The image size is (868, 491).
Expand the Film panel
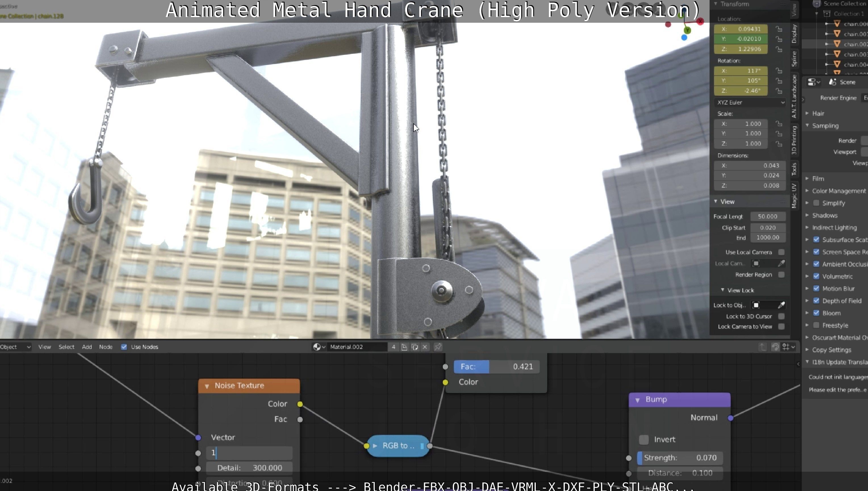807,178
